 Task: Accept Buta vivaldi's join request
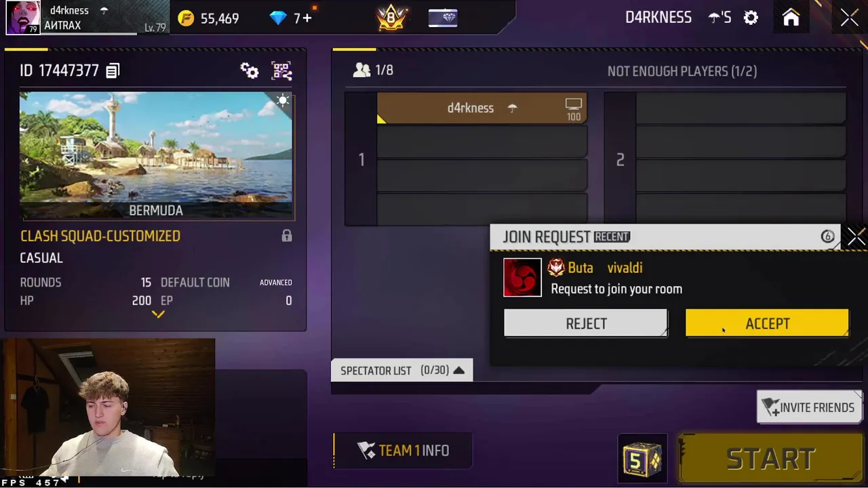click(767, 323)
